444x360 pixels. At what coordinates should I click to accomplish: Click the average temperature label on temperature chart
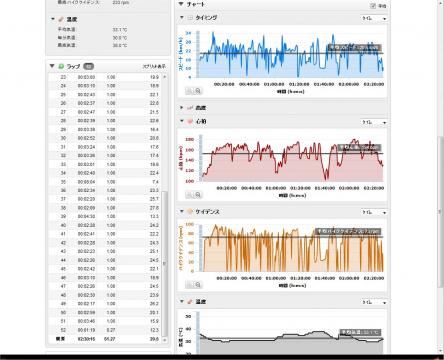[x=360, y=332]
